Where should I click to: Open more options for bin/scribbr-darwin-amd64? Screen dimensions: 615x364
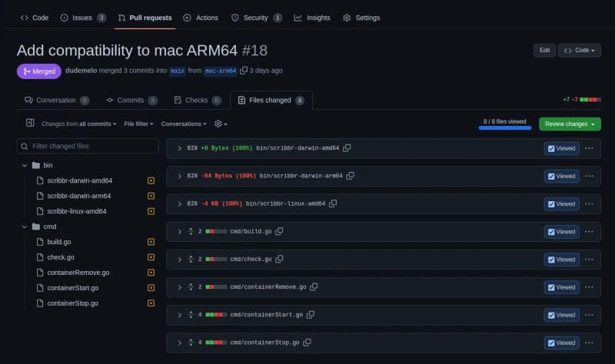pos(589,148)
